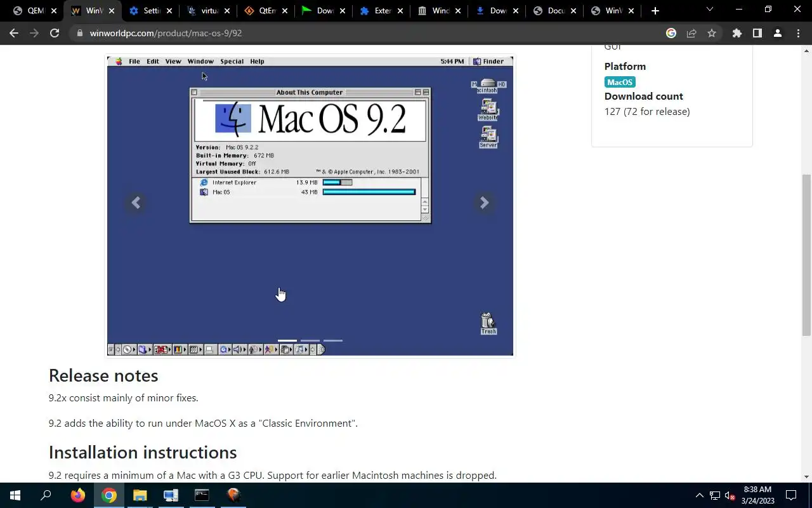Open the orange app taskbar icon
This screenshot has height=508, width=812.
click(x=233, y=495)
